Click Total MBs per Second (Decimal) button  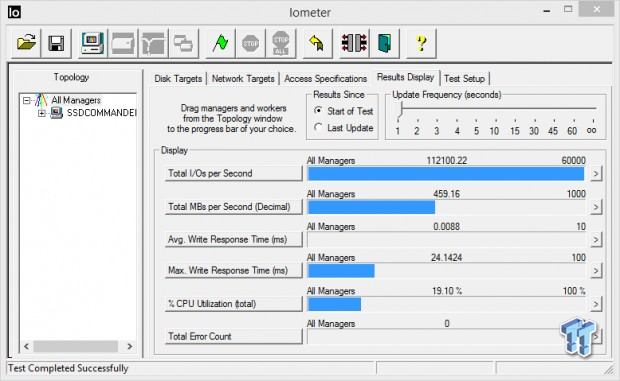coord(233,207)
